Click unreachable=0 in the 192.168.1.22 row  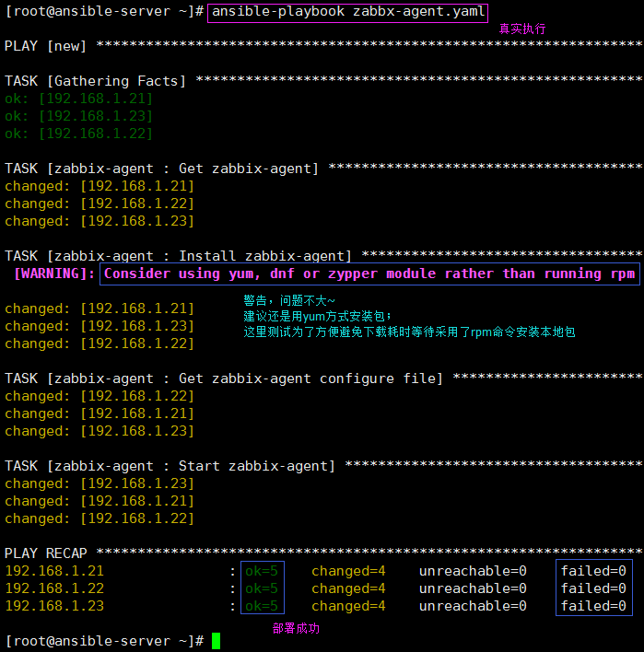click(473, 588)
